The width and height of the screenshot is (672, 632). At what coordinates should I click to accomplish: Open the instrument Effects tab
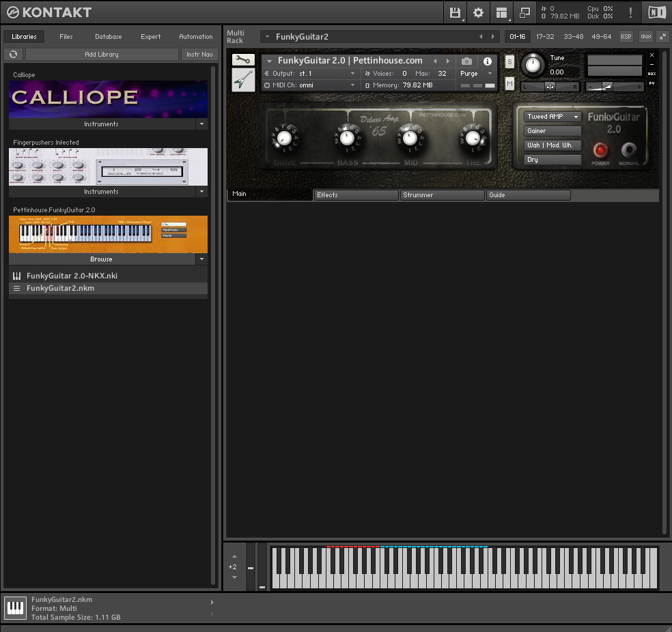click(356, 195)
